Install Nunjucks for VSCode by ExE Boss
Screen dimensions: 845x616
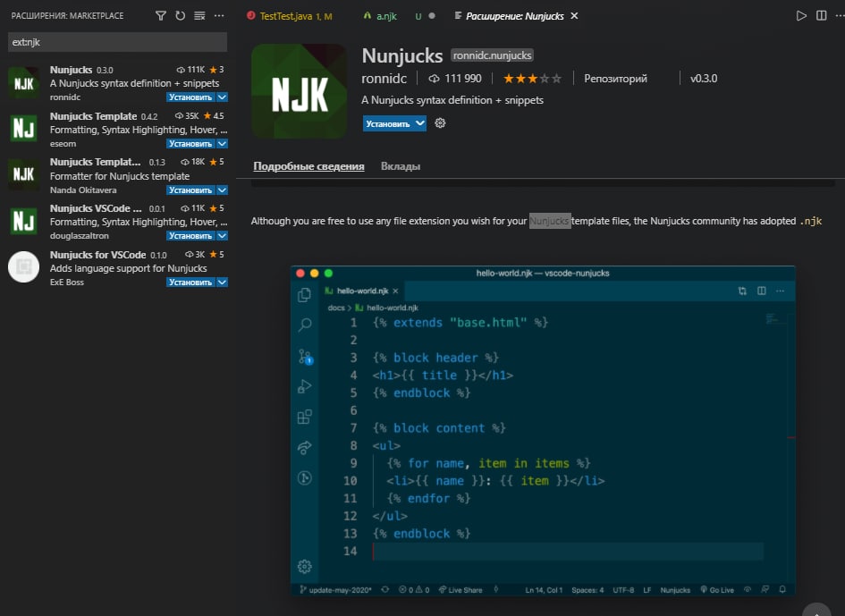pyautogui.click(x=190, y=283)
